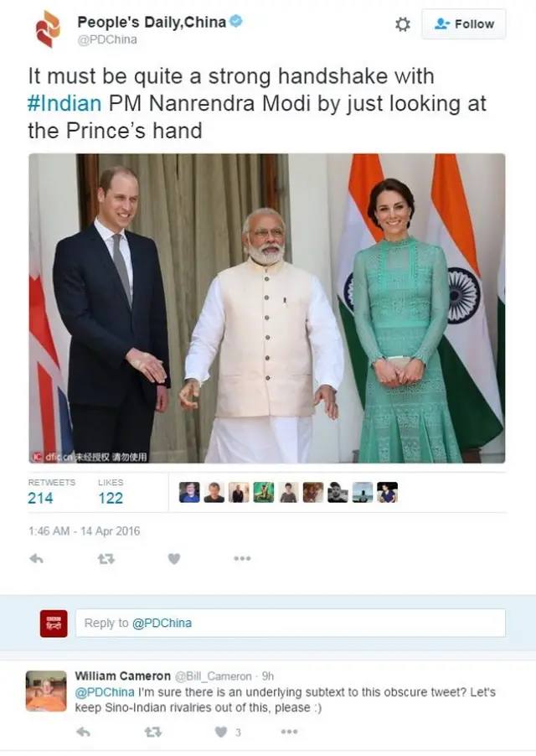
Task: Reply to William Cameron's comment
Action: [83, 732]
